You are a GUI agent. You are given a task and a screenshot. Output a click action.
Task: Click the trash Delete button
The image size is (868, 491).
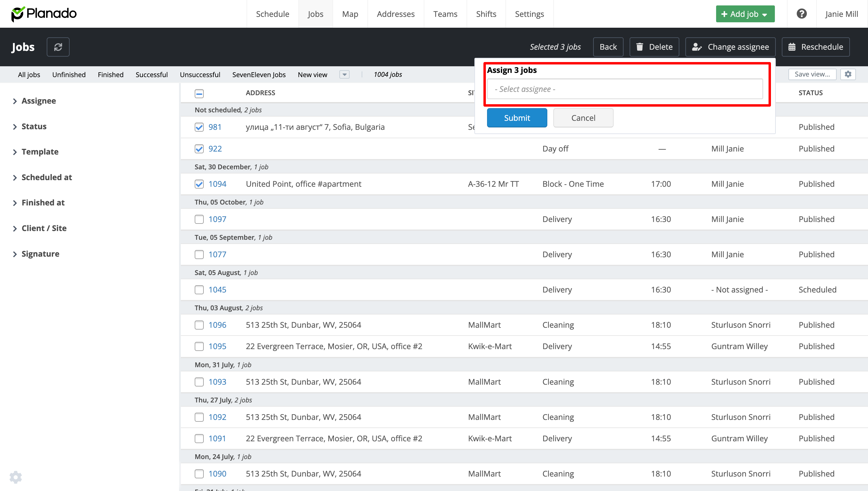(x=654, y=47)
